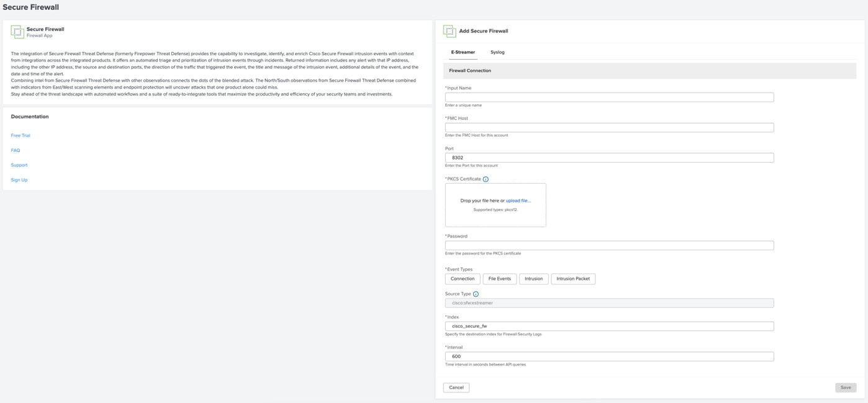This screenshot has height=403, width=868.
Task: Toggle the Intrusion event type
Action: coord(533,279)
